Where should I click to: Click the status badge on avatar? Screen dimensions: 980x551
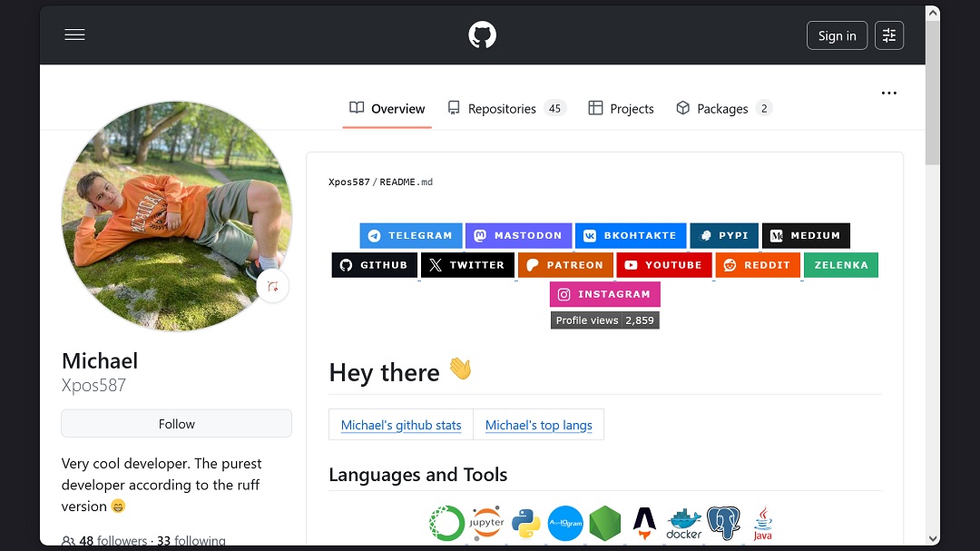coord(273,287)
